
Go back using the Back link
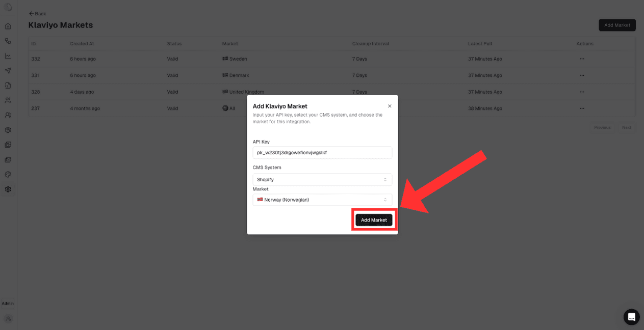(x=38, y=14)
